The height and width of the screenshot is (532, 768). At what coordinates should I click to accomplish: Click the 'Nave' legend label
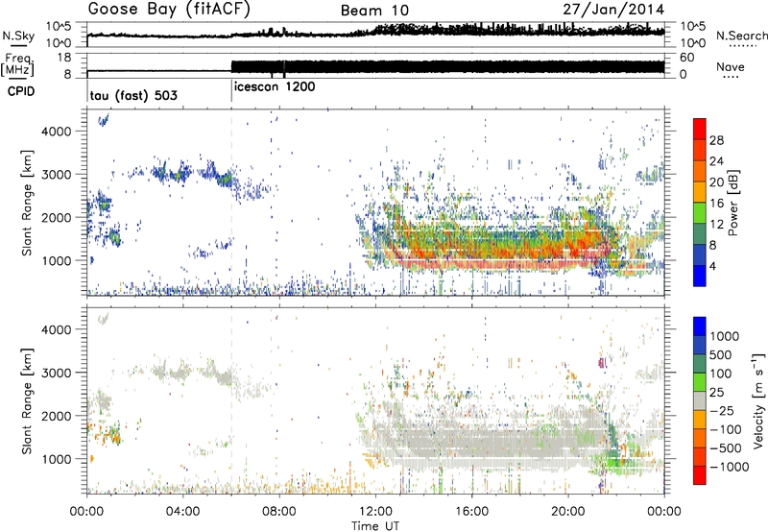pos(730,66)
